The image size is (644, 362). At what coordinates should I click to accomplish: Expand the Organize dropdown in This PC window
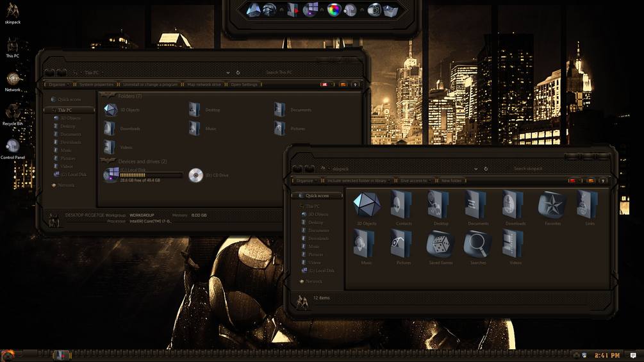click(59, 85)
